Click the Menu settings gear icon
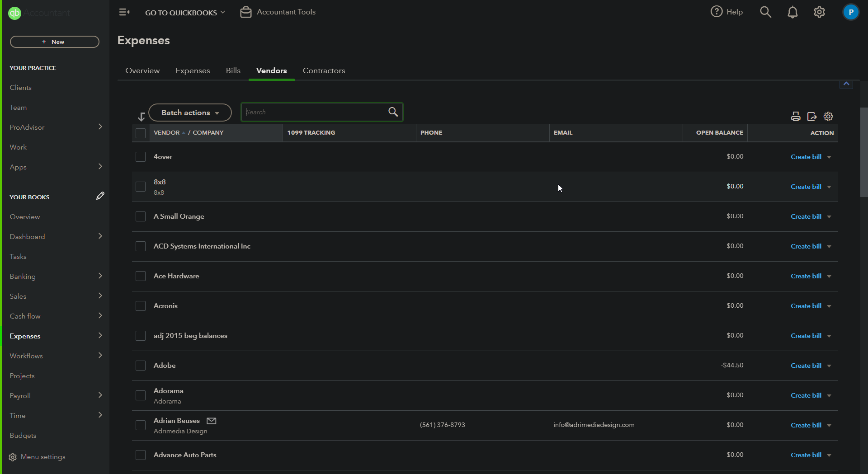This screenshot has width=868, height=474. [x=13, y=457]
